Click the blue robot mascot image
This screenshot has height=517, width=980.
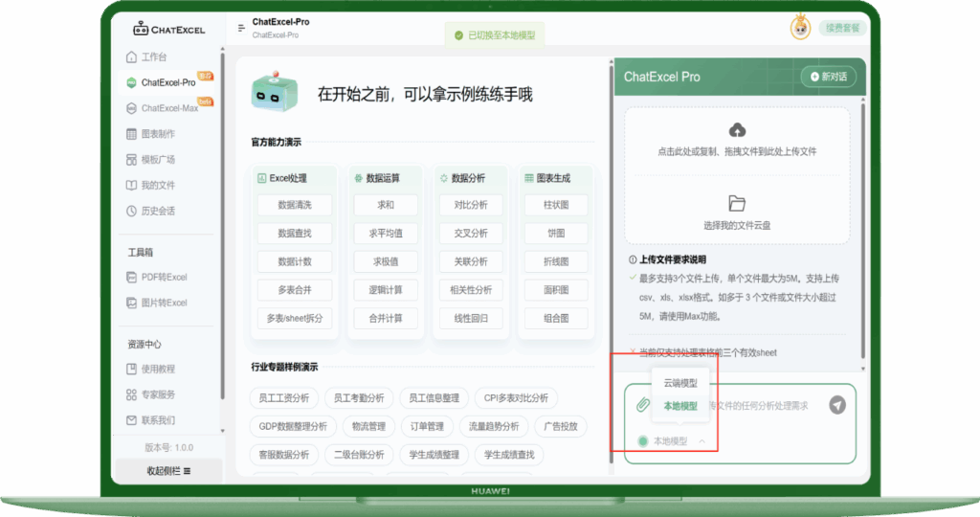[x=275, y=92]
